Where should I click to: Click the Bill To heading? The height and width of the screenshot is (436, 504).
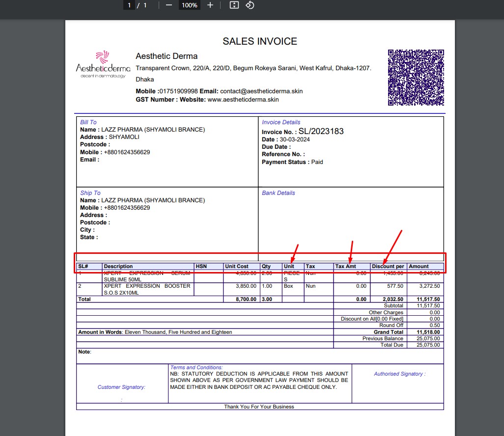tap(88, 122)
